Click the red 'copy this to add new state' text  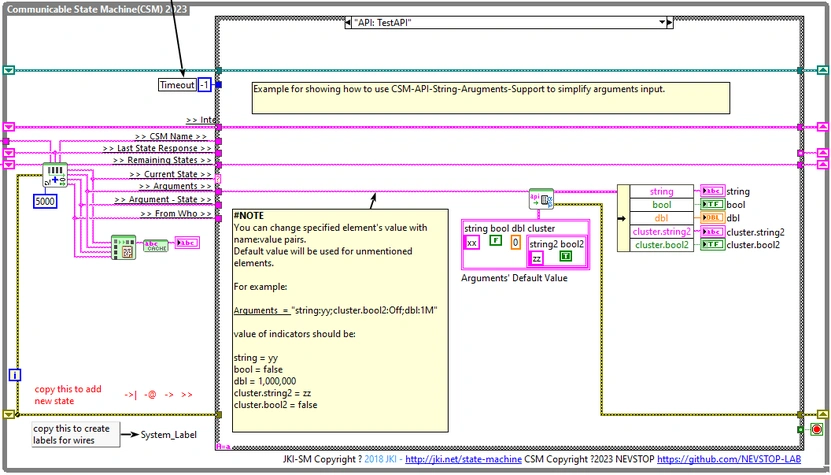[x=68, y=395]
